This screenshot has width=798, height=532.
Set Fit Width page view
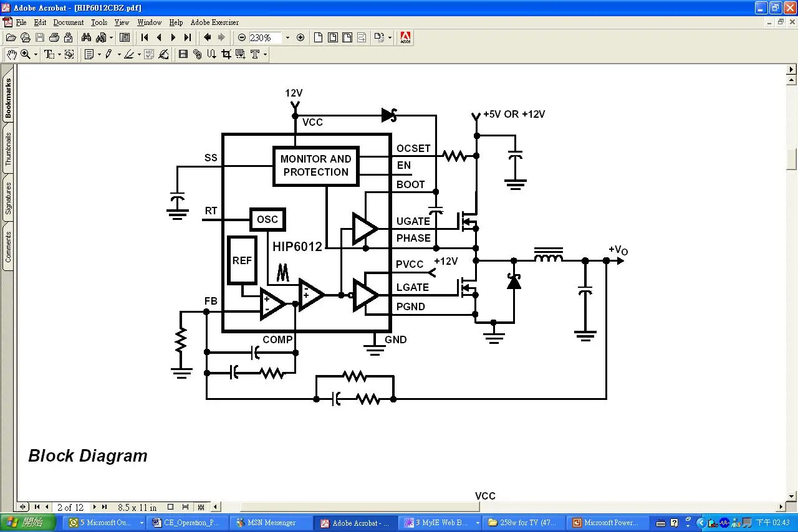coord(347,37)
